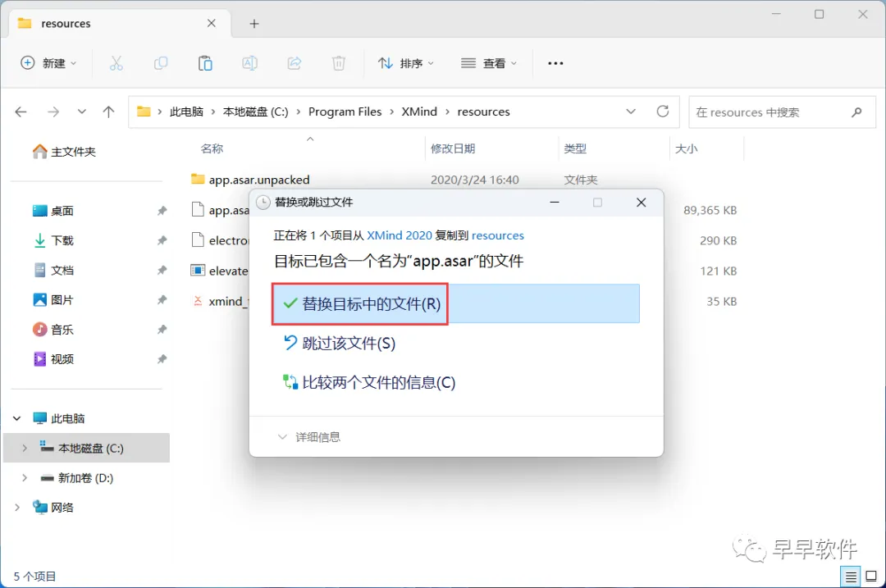Open recent locations chevron dropdown

pos(82,112)
